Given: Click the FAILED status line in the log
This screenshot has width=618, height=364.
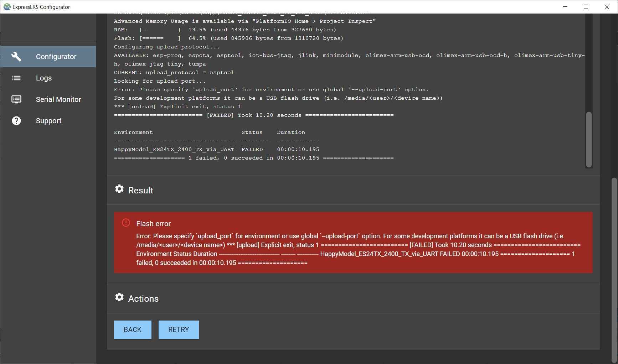Looking at the screenshot, I should (254, 115).
